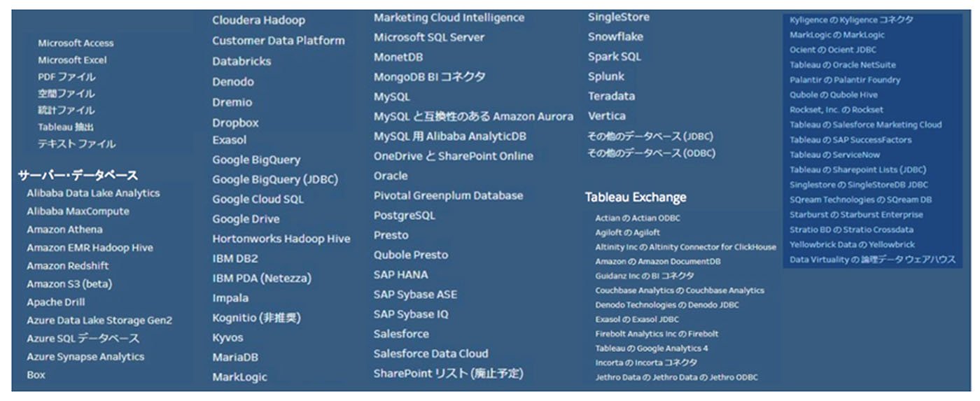This screenshot has width=980, height=401.
Task: Choose Tableau の ServiceNow connector
Action: (x=835, y=155)
